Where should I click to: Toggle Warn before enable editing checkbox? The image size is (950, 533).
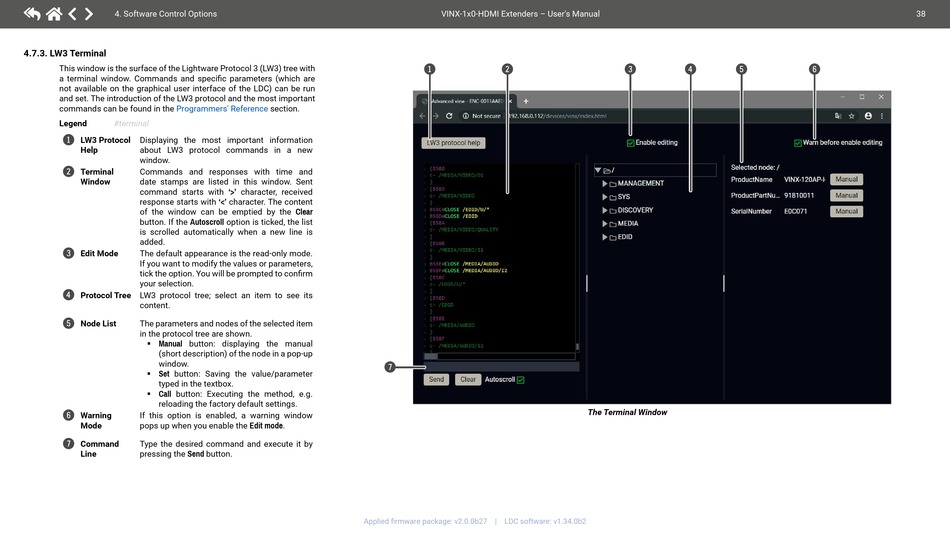point(797,143)
